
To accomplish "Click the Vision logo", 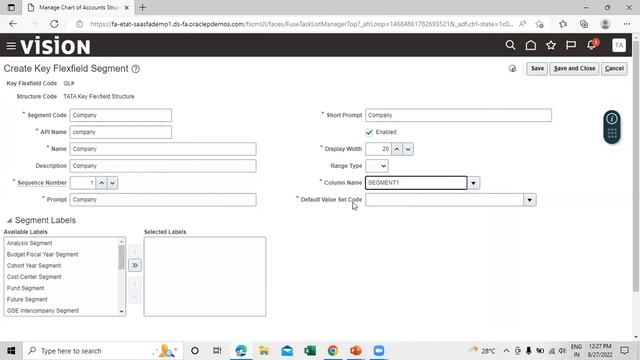I will (x=55, y=45).
